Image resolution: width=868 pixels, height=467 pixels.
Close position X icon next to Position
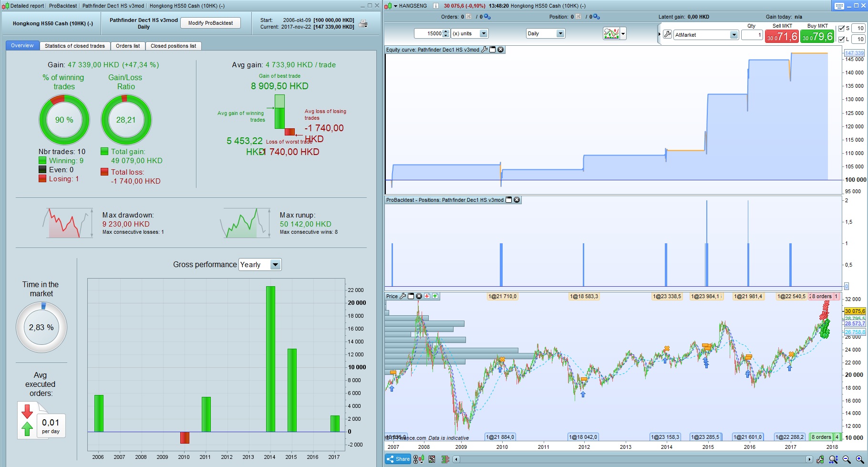click(x=578, y=17)
